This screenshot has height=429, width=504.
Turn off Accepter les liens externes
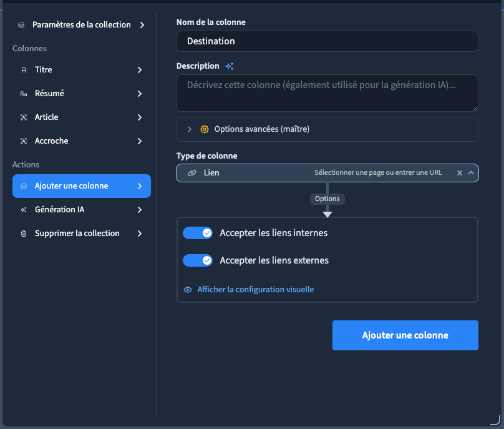click(198, 260)
